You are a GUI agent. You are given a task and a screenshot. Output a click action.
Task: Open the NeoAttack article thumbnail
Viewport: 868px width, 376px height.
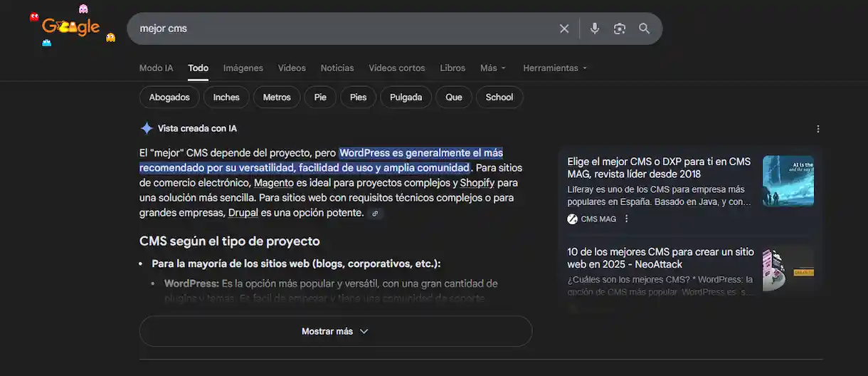(788, 269)
